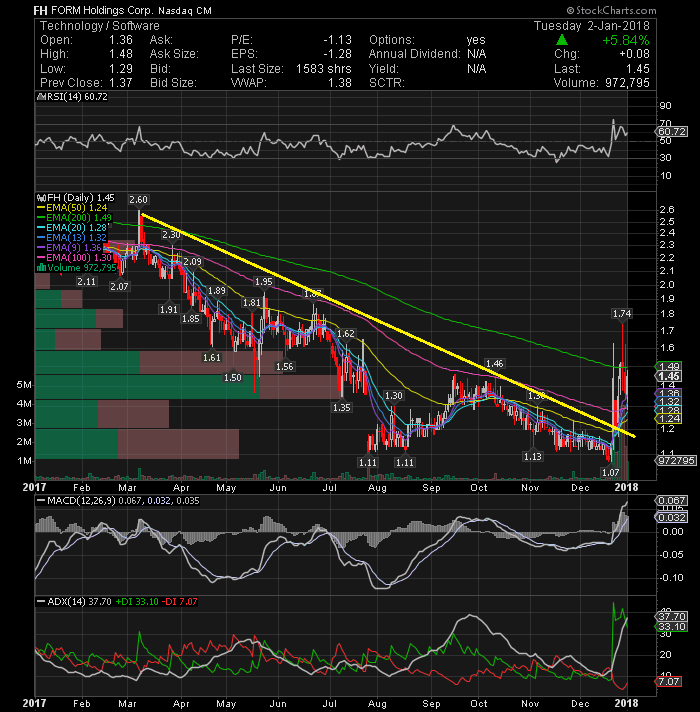Click the 5M volume scale label

pyautogui.click(x=24, y=385)
